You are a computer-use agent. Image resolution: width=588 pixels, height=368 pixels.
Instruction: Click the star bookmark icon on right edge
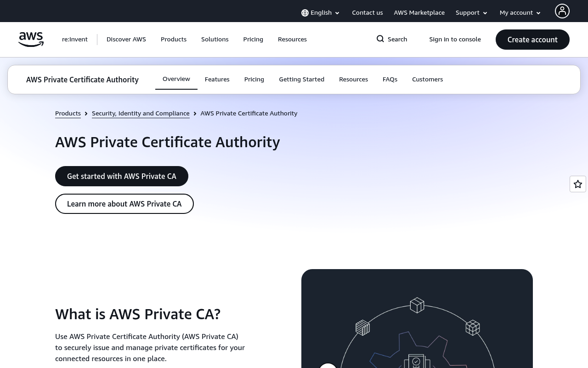pyautogui.click(x=578, y=184)
